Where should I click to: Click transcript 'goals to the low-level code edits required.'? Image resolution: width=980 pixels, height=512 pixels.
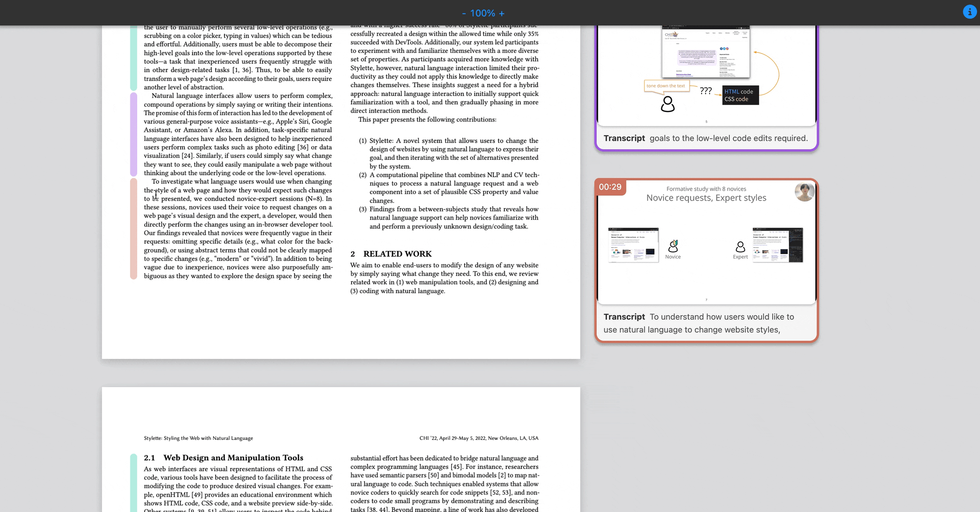pos(729,138)
